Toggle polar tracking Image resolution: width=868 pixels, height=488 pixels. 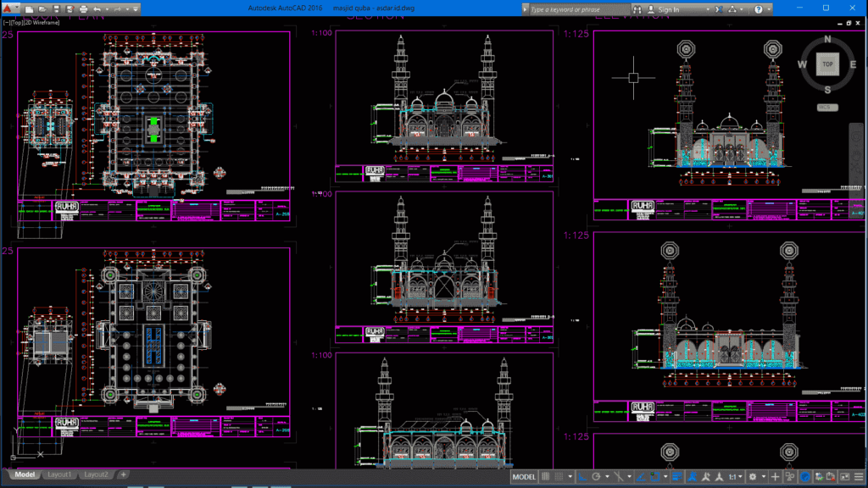596,477
